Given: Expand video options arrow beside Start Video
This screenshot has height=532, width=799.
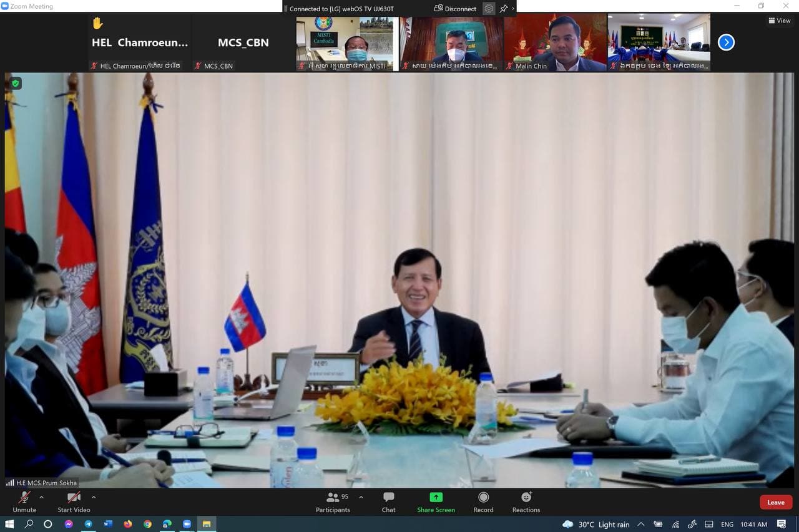Looking at the screenshot, I should pyautogui.click(x=94, y=497).
